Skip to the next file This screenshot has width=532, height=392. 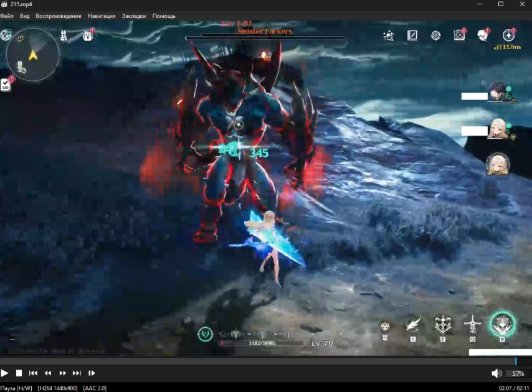coord(77,373)
